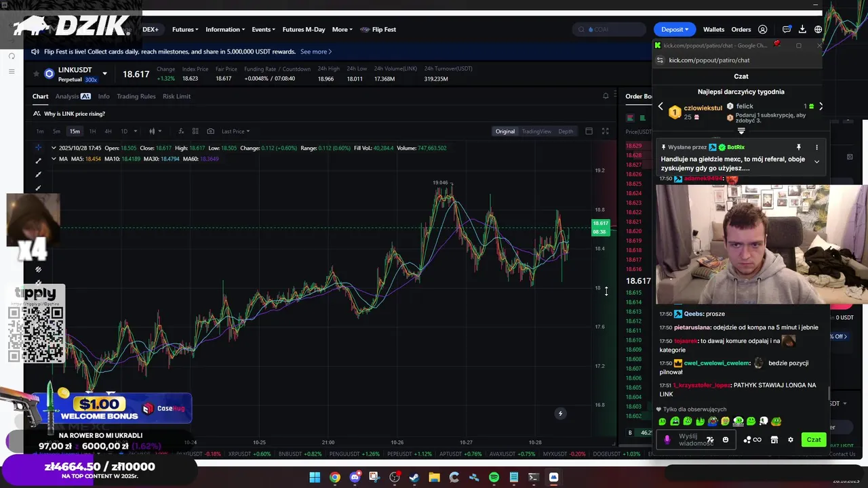Open Spotify from the taskbar
Image resolution: width=868 pixels, height=488 pixels.
pyautogui.click(x=494, y=477)
